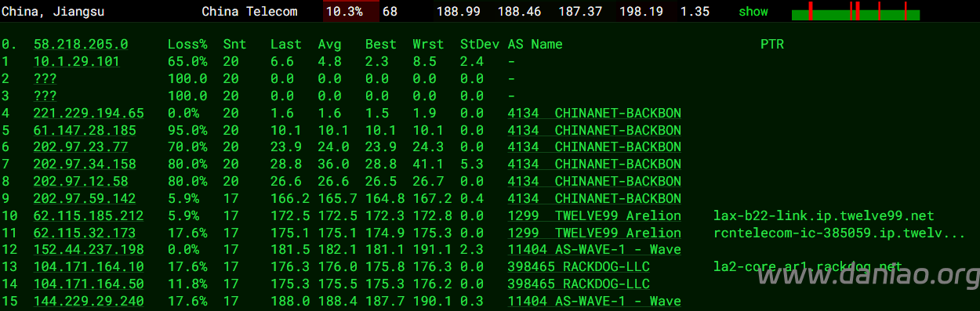Open final hop IP 144.229.29.240

point(89,301)
